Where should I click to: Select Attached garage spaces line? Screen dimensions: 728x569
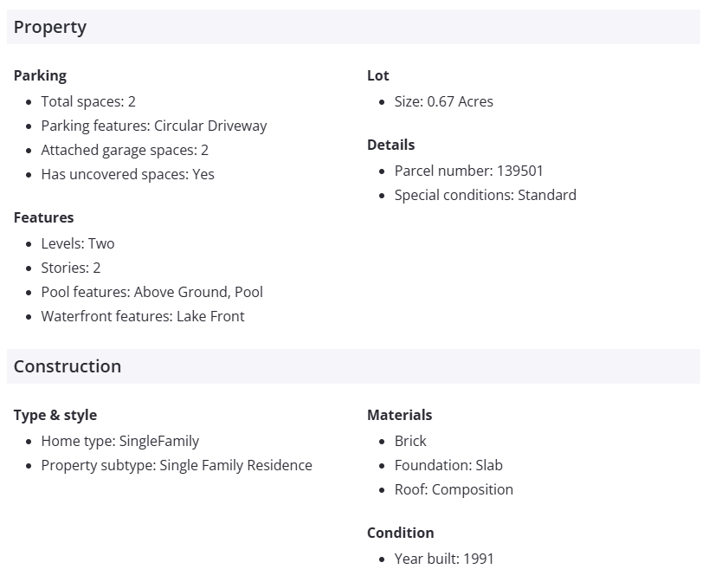125,150
